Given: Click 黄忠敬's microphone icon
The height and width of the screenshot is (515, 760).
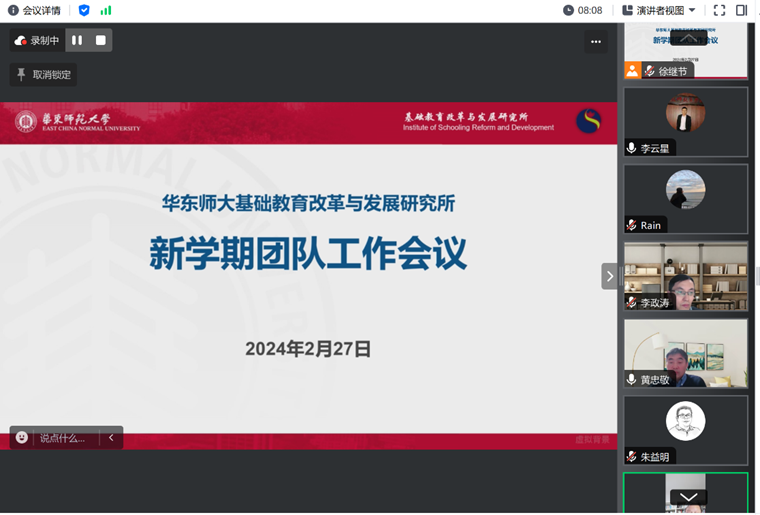Looking at the screenshot, I should (631, 379).
